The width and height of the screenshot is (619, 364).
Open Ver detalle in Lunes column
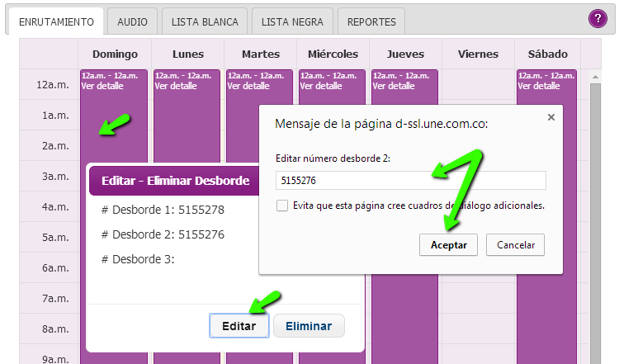coord(176,86)
